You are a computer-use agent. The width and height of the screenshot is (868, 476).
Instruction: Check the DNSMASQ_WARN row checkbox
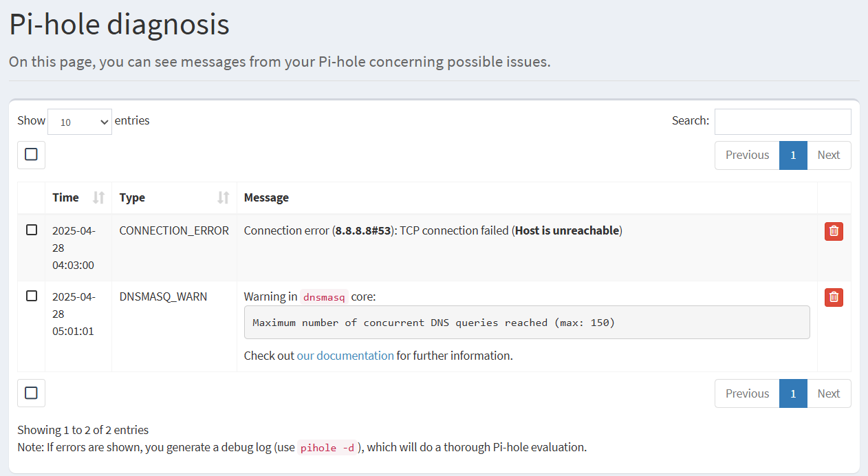[32, 296]
